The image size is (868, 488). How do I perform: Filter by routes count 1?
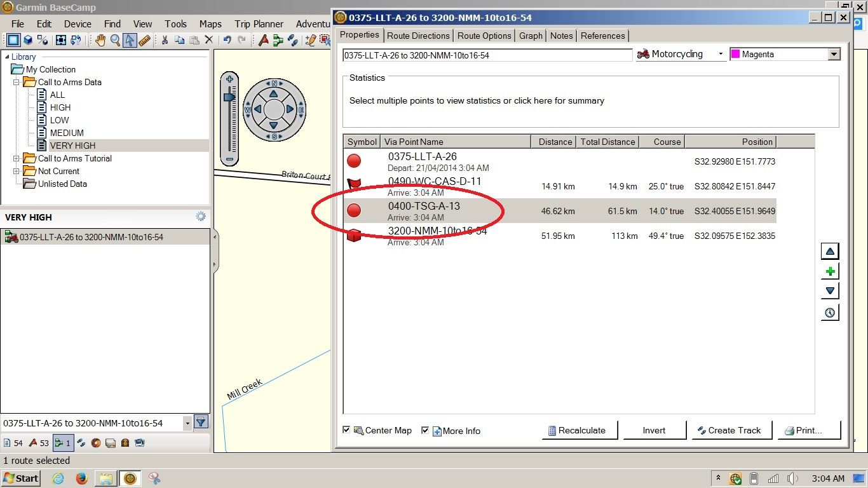[x=63, y=443]
